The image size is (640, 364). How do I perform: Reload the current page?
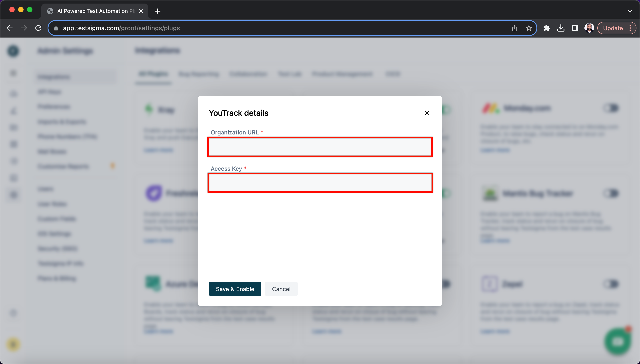tap(38, 28)
